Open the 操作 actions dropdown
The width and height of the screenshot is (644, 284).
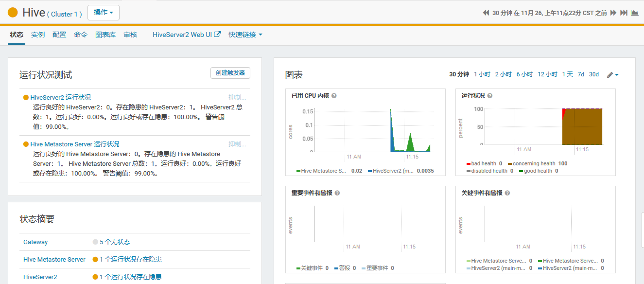[x=104, y=13]
